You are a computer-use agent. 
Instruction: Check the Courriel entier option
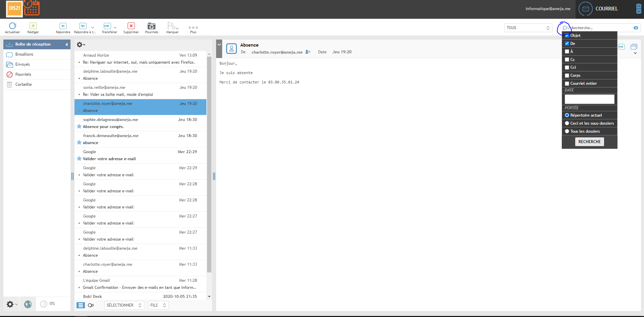[567, 83]
